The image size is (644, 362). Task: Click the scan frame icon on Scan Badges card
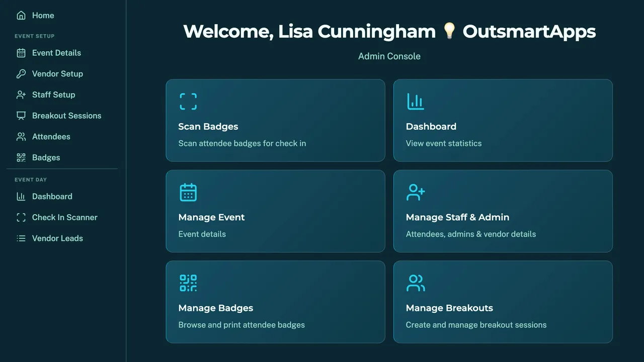[188, 102]
